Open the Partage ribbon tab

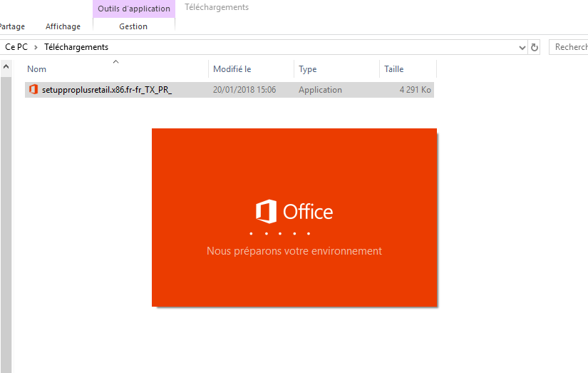tap(12, 26)
